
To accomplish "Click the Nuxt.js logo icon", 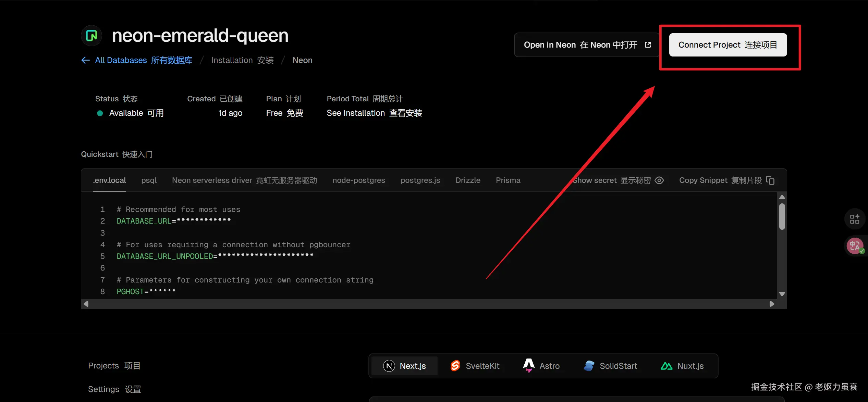I will tap(666, 366).
